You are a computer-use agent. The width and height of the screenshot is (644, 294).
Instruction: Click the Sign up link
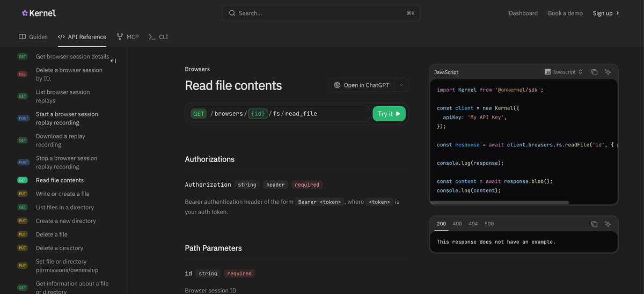605,13
